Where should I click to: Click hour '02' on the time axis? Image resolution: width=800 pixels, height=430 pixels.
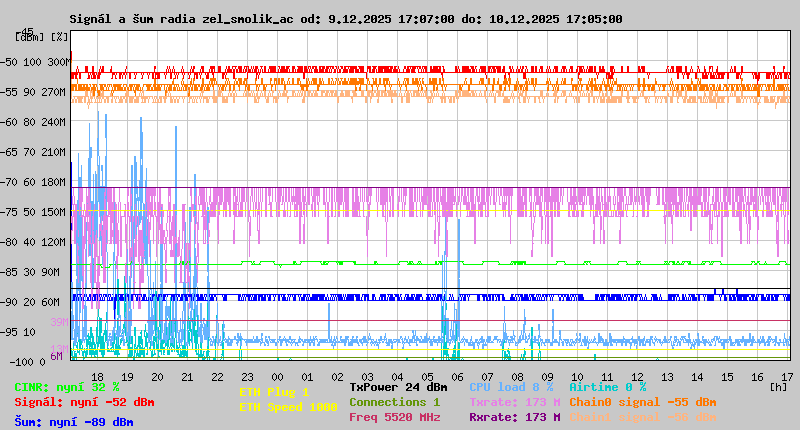(x=337, y=377)
